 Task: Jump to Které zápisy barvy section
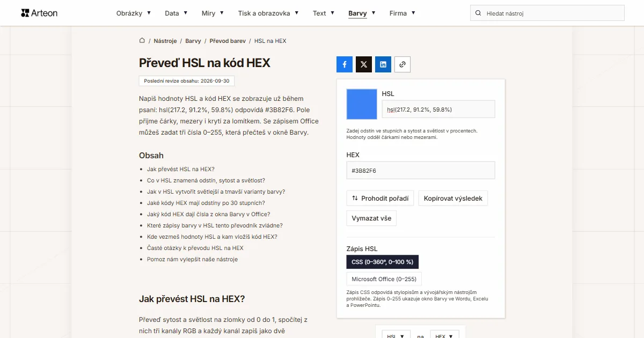tap(215, 225)
